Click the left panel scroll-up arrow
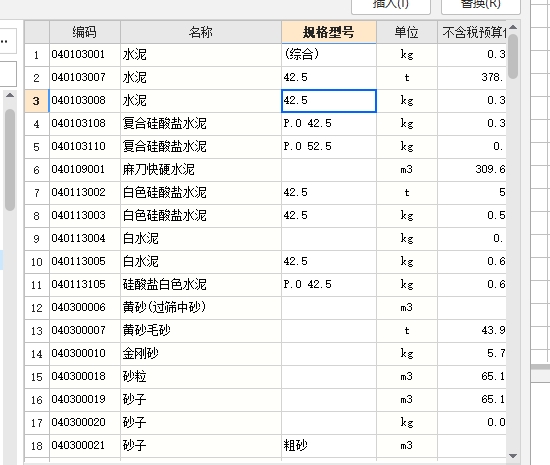 point(10,95)
